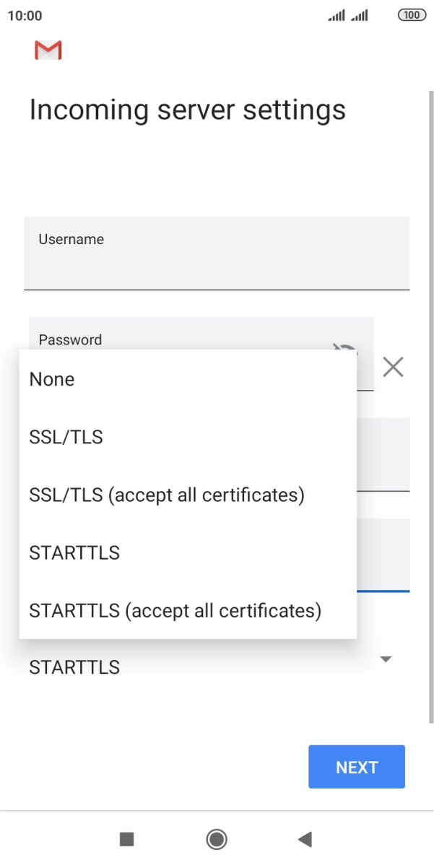Screen dimensions: 434x868
Task: Tap the first signal strength icon
Action: pos(337,15)
